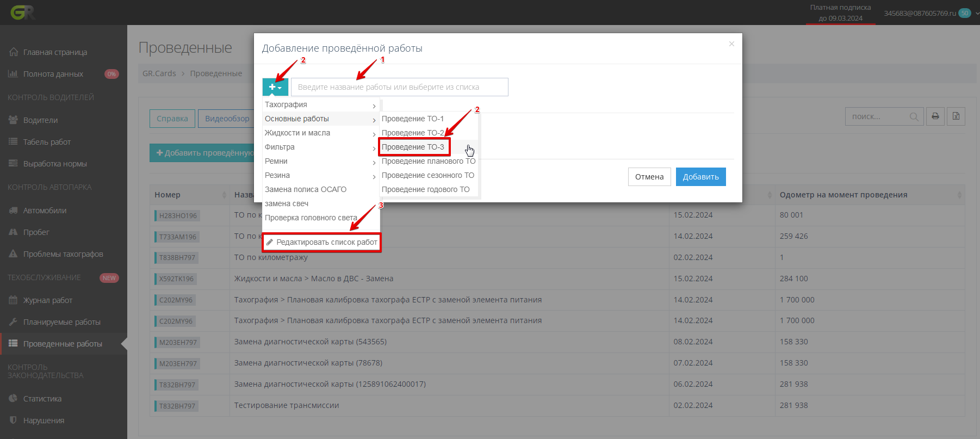Select Проведение планового ТО

click(x=429, y=161)
